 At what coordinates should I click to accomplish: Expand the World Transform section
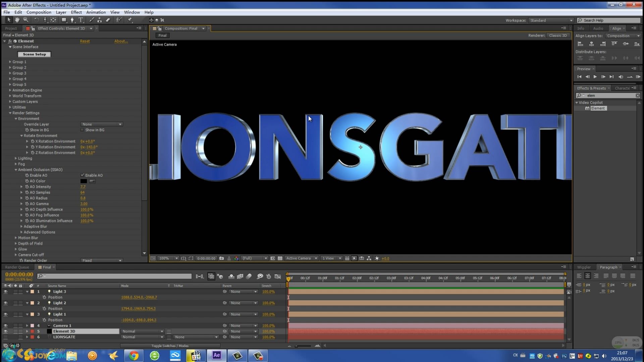[10, 96]
